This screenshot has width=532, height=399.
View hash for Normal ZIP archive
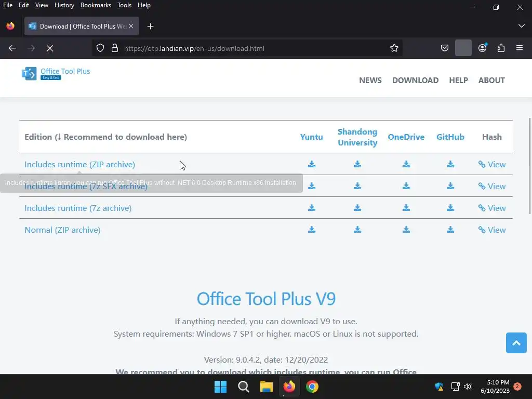coord(492,230)
